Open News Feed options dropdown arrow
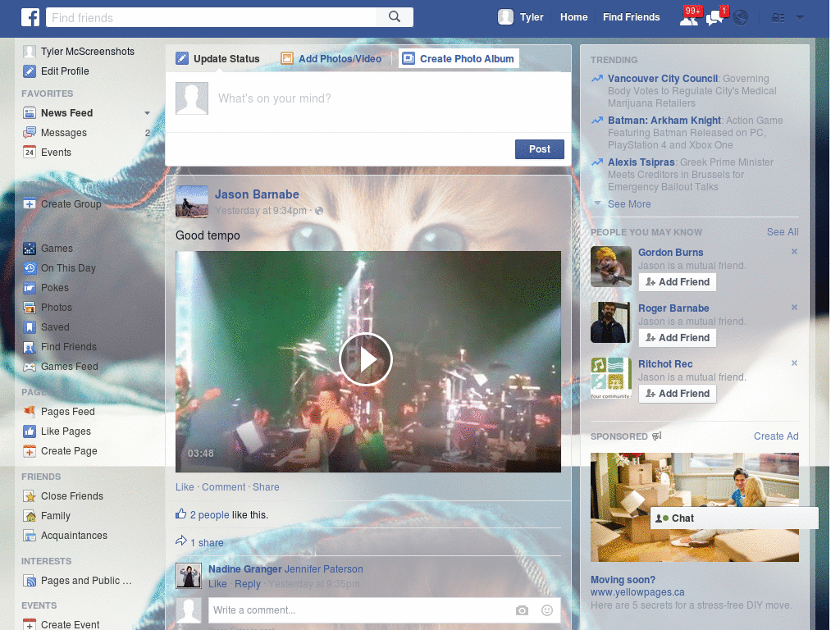The width and height of the screenshot is (840, 630). point(148,113)
